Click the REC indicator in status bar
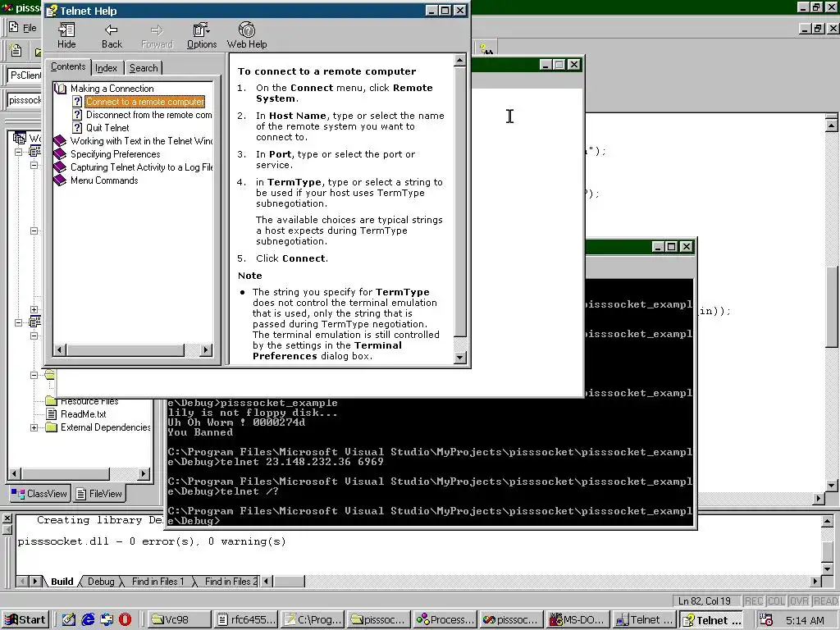Viewport: 840px width, 630px height. pyautogui.click(x=754, y=601)
